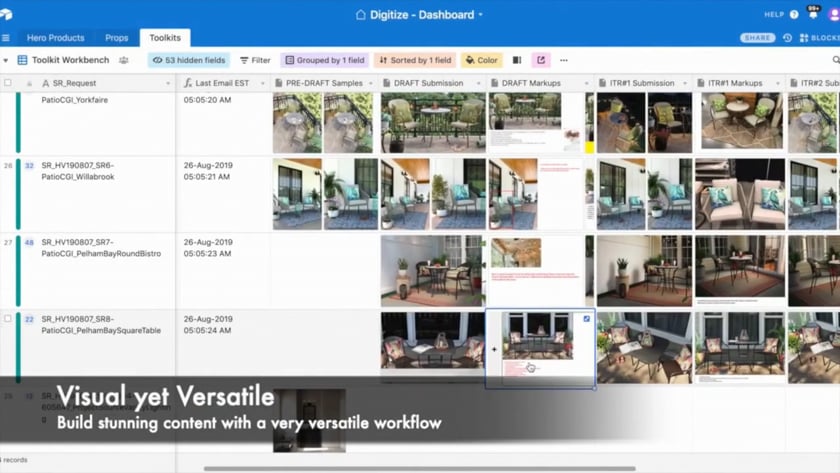Open the Blocks panel
This screenshot has width=840, height=473.
pos(819,38)
